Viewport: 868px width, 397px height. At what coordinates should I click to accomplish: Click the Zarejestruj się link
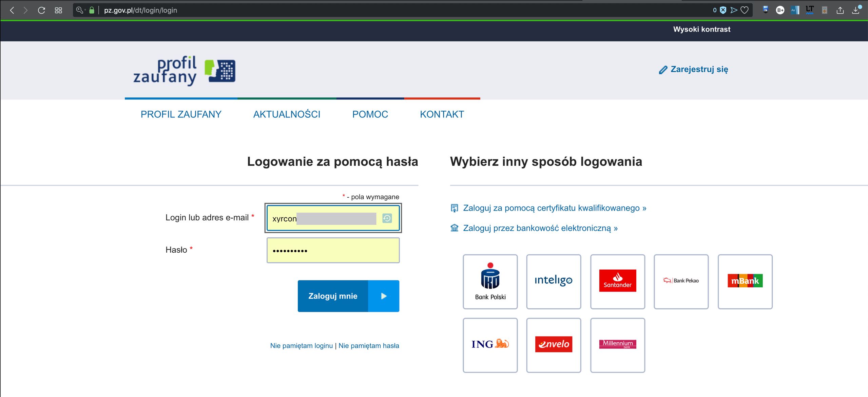pyautogui.click(x=699, y=69)
